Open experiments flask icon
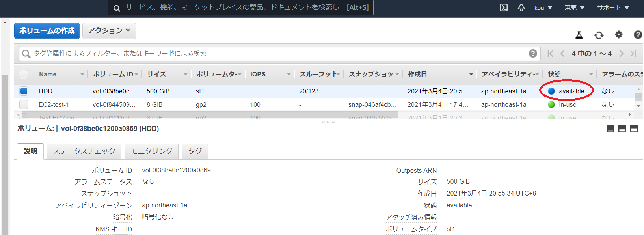The image size is (644, 235). (x=579, y=35)
